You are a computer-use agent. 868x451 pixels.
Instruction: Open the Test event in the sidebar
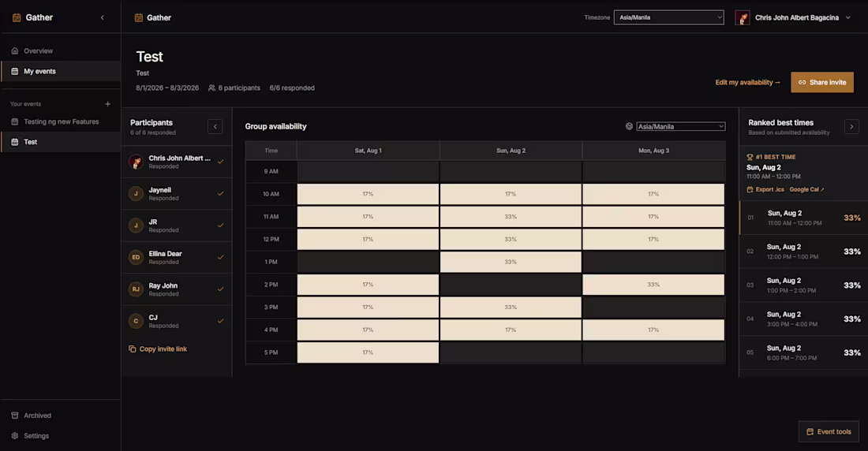tap(60, 142)
